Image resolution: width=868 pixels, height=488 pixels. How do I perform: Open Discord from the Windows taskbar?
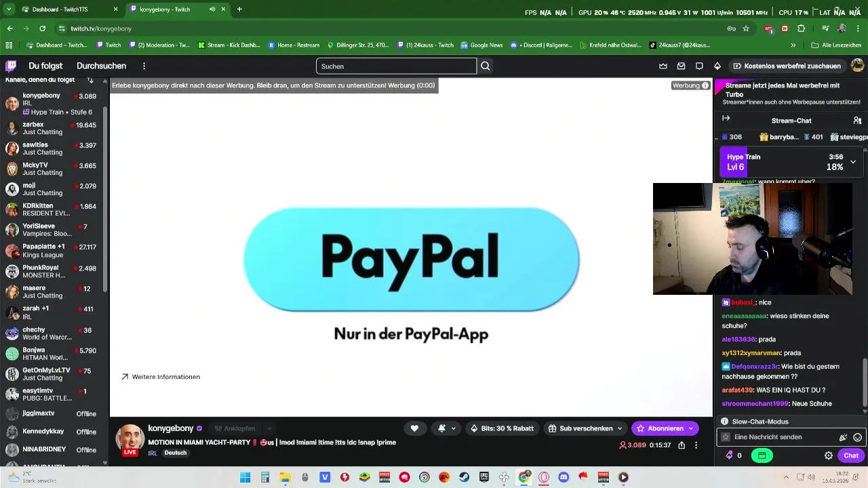(x=564, y=477)
